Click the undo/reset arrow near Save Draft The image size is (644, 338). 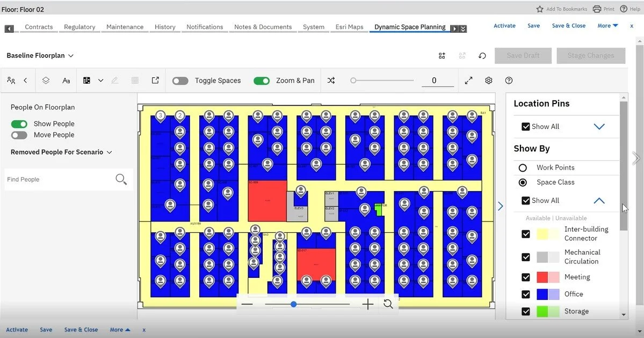click(x=482, y=55)
